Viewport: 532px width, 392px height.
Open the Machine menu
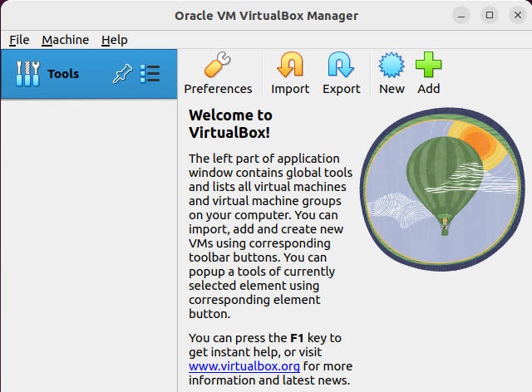66,40
